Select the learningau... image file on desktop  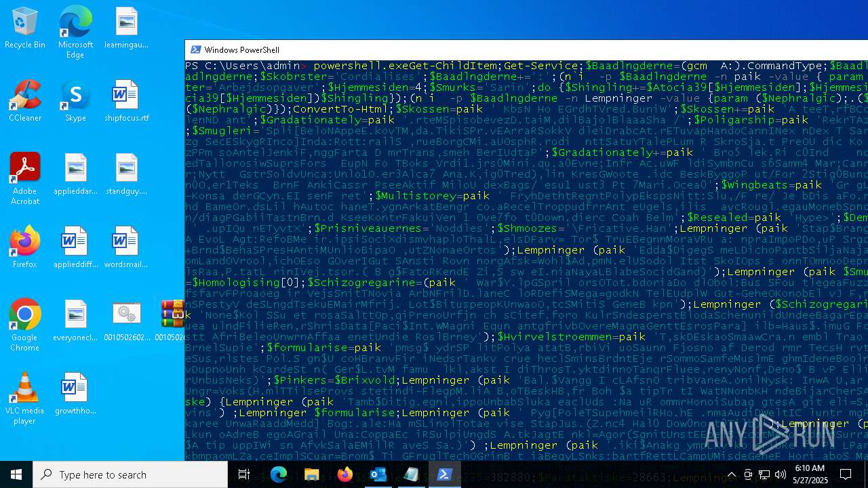point(126,28)
